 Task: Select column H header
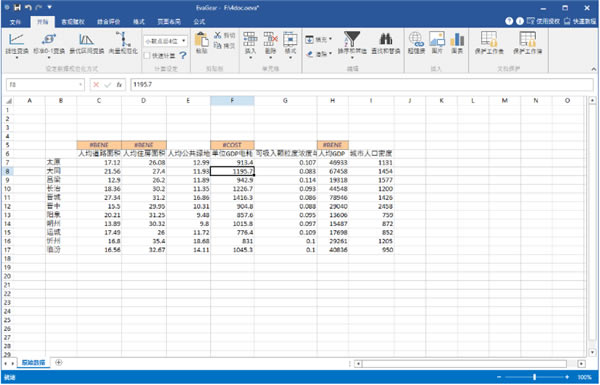[x=333, y=101]
